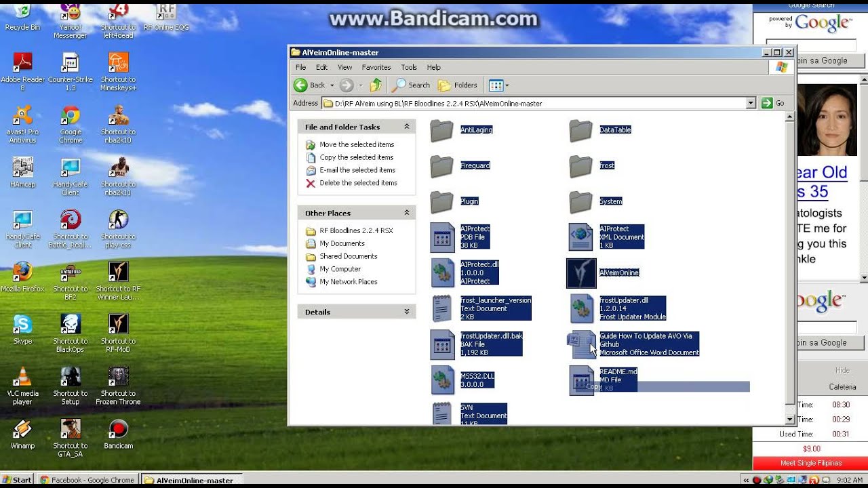Viewport: 868px width, 488px height.
Task: Open the AntiLaging folder
Action: click(441, 130)
